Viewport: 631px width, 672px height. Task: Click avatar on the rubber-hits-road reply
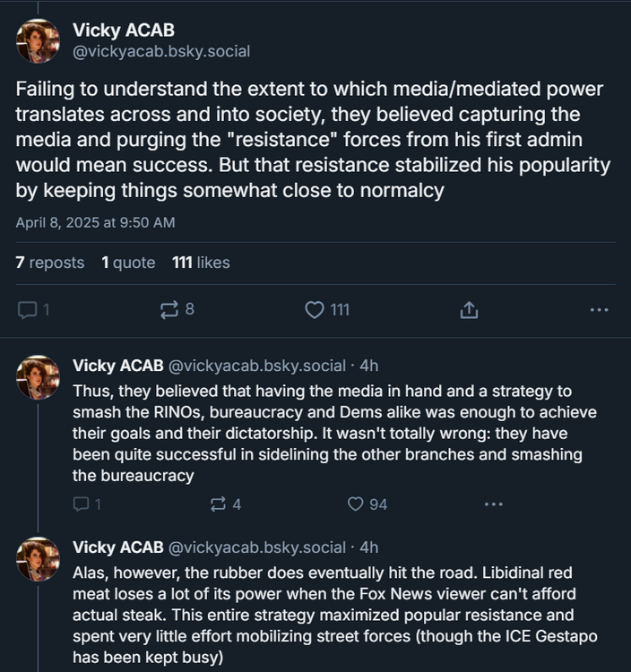coord(39,558)
